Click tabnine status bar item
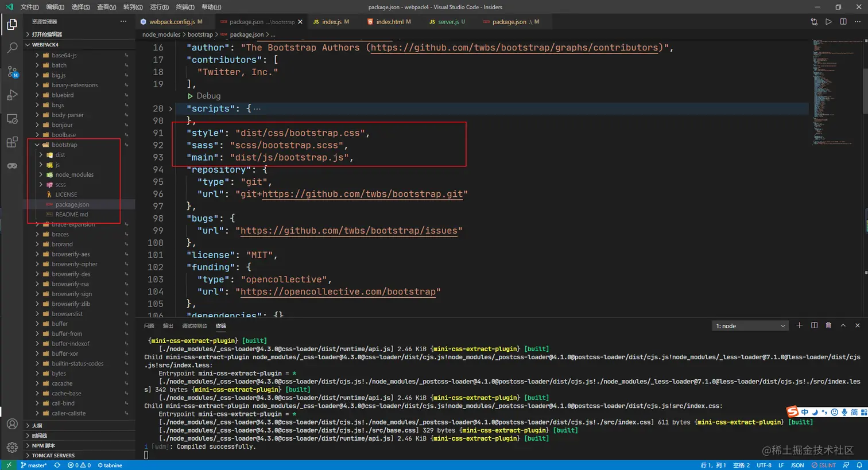Screen dimensions: 868x470 point(110,465)
